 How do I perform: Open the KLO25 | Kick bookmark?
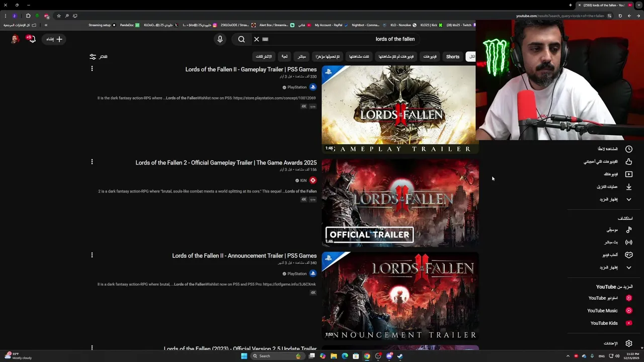pyautogui.click(x=431, y=25)
